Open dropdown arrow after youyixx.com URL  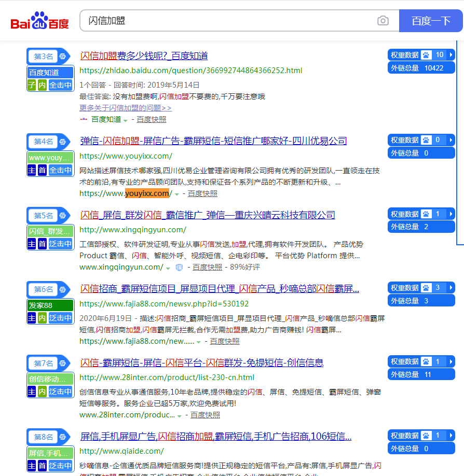(x=177, y=194)
